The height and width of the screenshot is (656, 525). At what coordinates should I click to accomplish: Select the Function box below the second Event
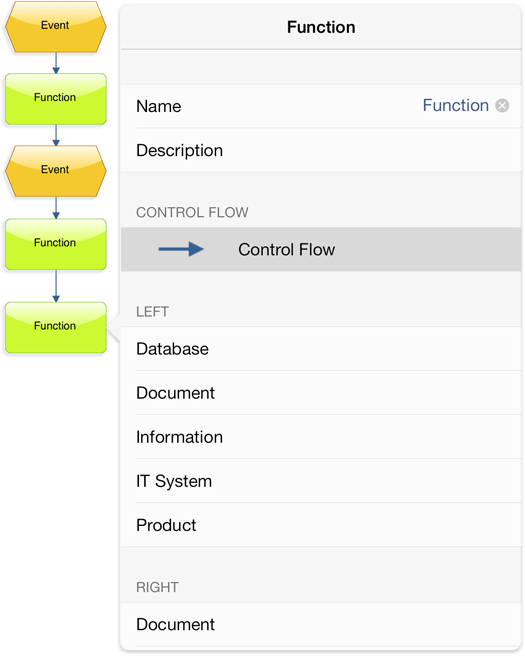click(56, 244)
